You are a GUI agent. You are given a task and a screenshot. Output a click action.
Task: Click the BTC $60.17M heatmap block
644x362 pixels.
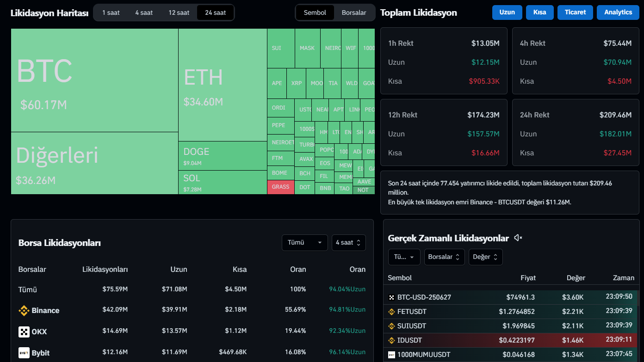coord(94,80)
